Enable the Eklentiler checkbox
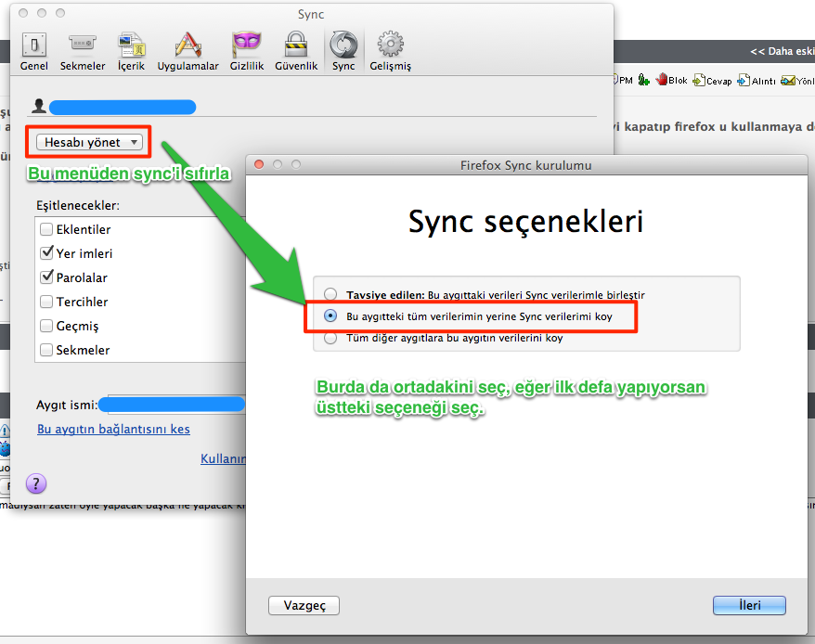The image size is (815, 644). tap(46, 229)
